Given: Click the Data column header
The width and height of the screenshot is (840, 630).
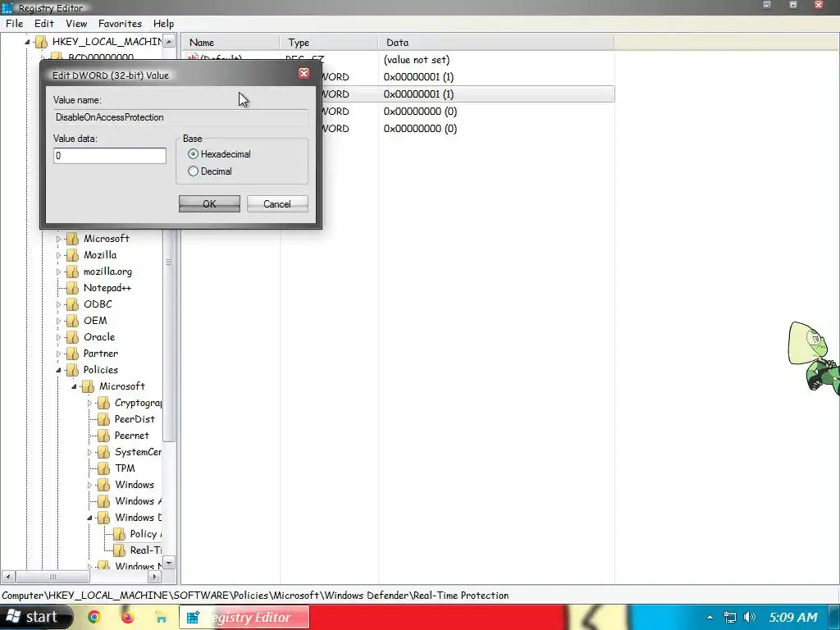Looking at the screenshot, I should [496, 43].
